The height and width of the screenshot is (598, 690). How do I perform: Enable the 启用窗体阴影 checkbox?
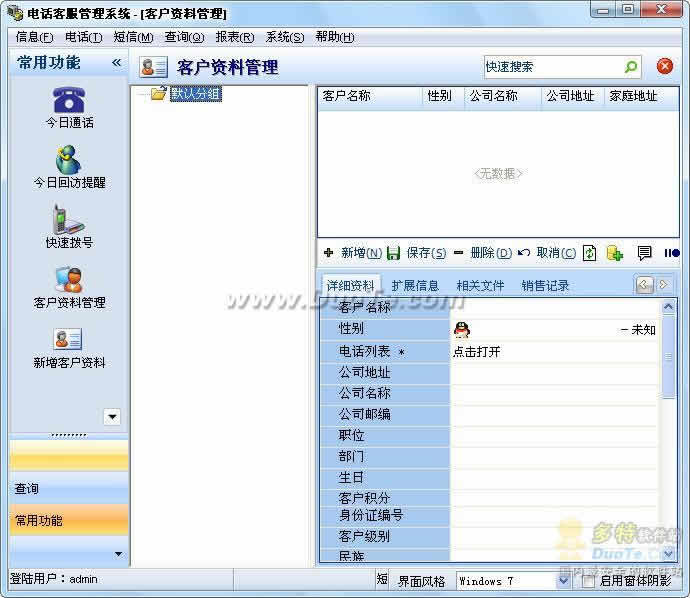pos(589,581)
